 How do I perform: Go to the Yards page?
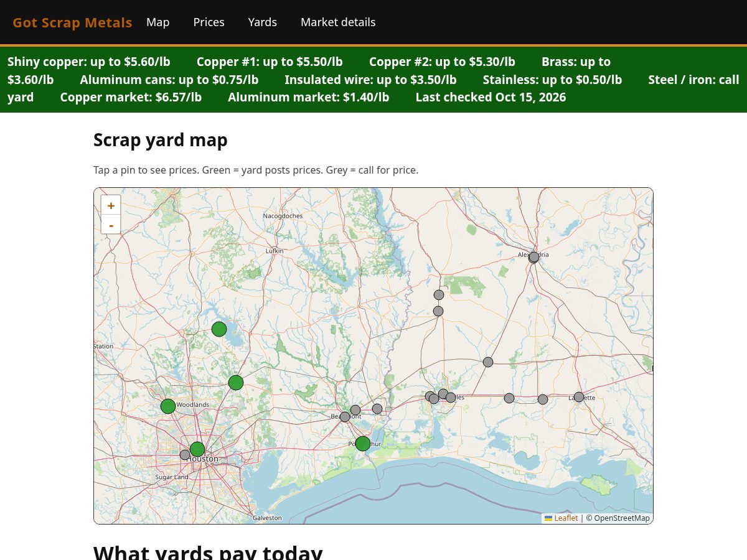click(x=263, y=22)
